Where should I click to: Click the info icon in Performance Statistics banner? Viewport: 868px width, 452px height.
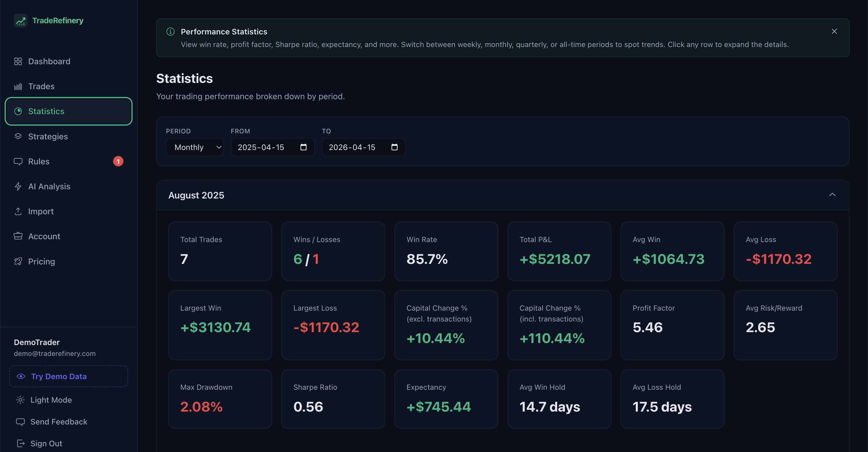(x=170, y=32)
